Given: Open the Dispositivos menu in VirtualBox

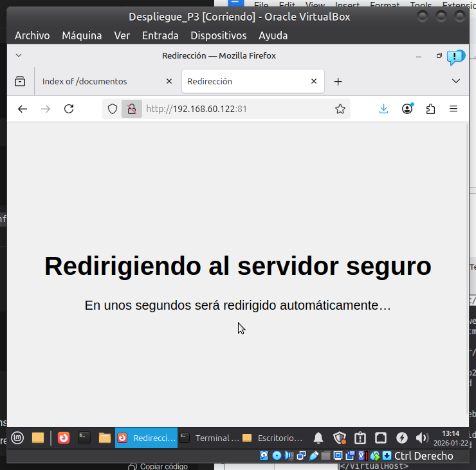Looking at the screenshot, I should click(x=219, y=35).
